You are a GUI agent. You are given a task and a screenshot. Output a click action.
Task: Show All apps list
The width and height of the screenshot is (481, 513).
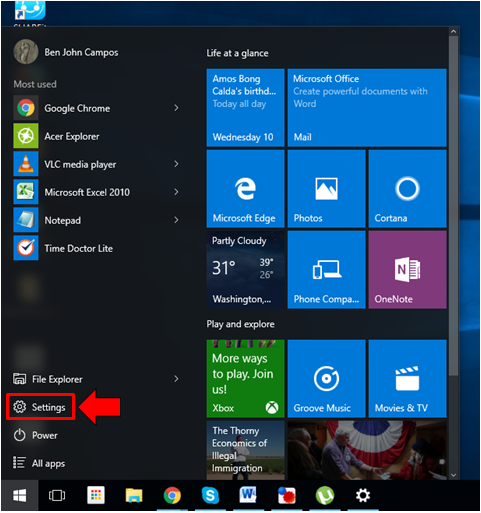tap(39, 463)
